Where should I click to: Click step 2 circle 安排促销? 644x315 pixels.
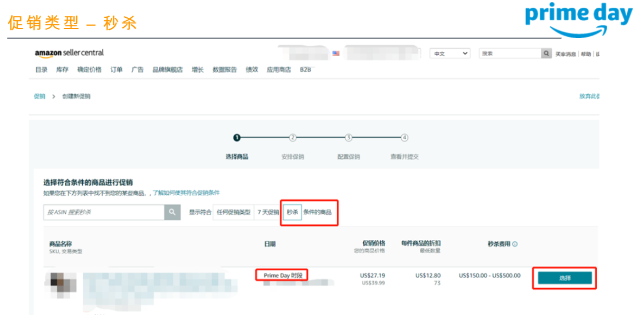click(293, 138)
